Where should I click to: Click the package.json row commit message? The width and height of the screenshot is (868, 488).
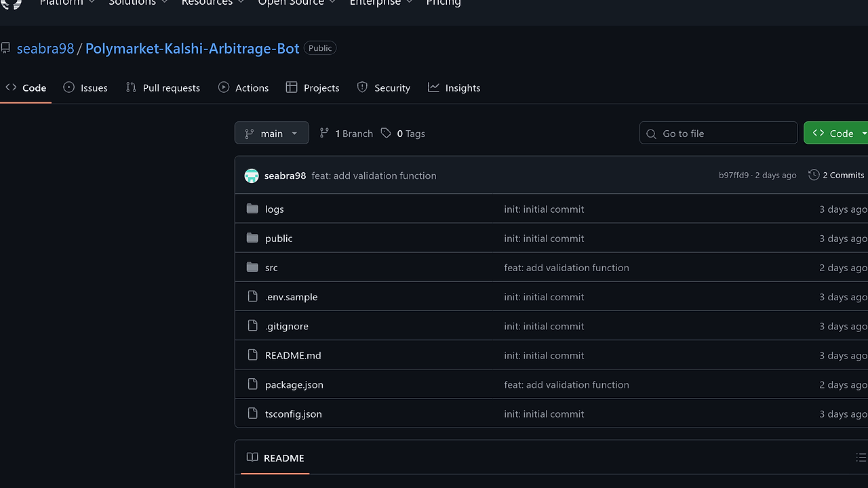(566, 384)
